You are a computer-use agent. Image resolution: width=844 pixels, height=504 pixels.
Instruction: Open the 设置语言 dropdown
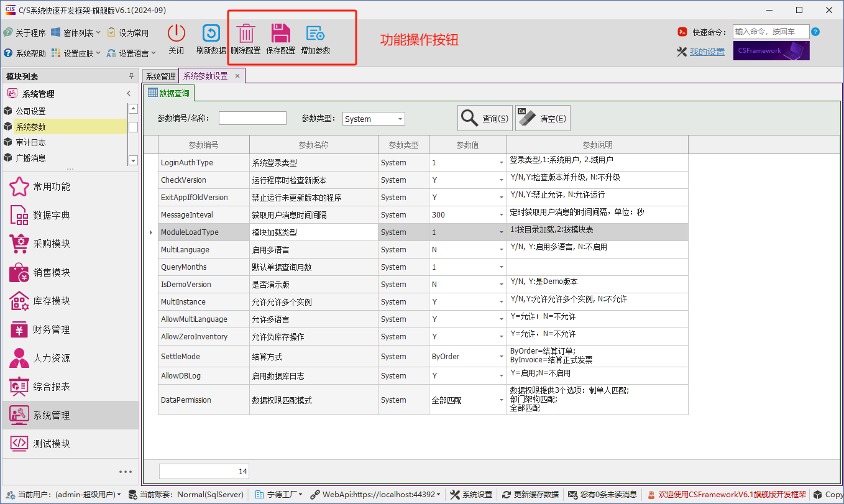[x=132, y=53]
